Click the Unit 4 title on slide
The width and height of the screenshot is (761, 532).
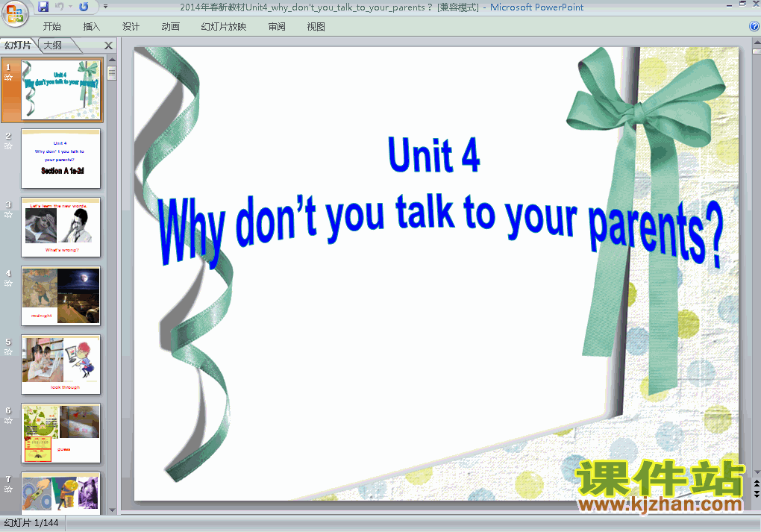click(x=434, y=154)
